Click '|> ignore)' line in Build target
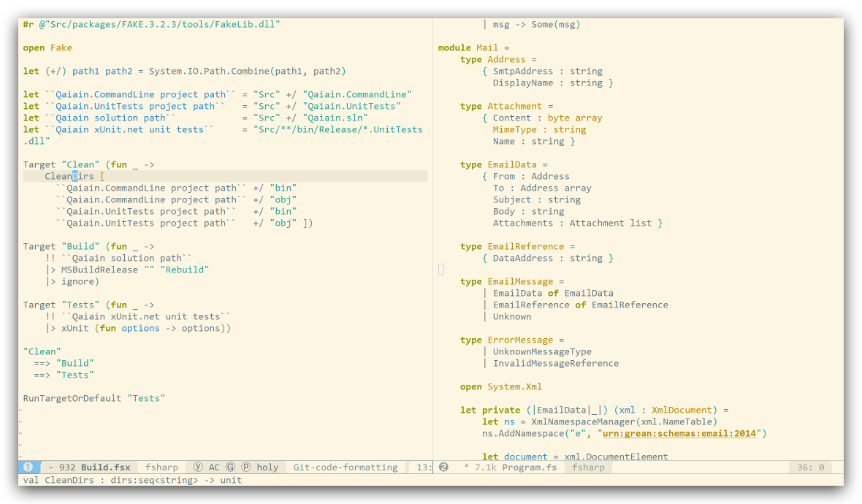The height and width of the screenshot is (504, 862). click(x=72, y=281)
